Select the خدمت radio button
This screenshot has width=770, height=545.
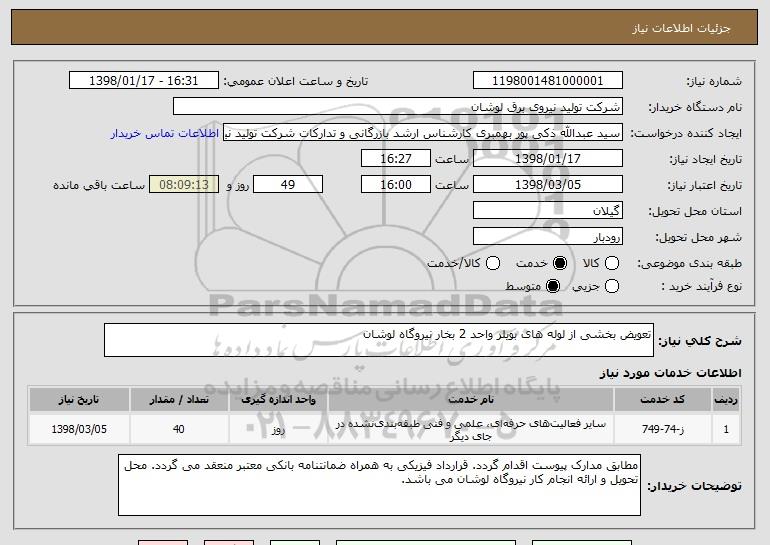point(559,263)
